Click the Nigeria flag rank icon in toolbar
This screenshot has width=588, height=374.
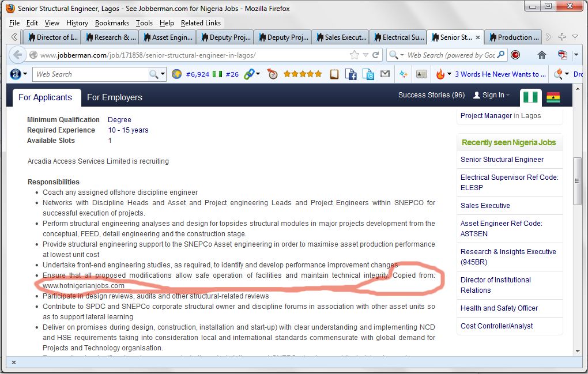click(217, 74)
